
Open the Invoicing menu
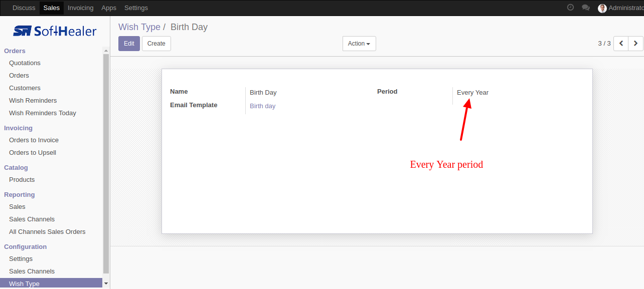click(x=80, y=8)
